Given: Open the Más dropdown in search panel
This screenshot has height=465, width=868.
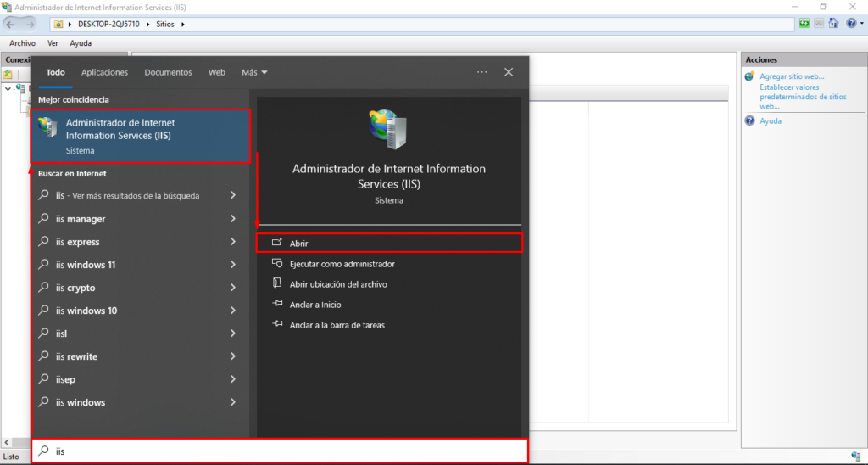Looking at the screenshot, I should 254,73.
